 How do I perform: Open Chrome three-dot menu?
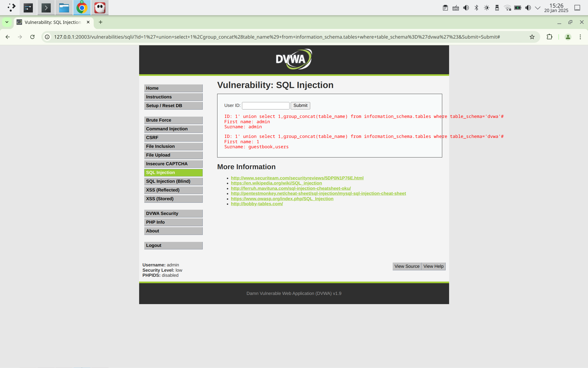click(x=580, y=37)
